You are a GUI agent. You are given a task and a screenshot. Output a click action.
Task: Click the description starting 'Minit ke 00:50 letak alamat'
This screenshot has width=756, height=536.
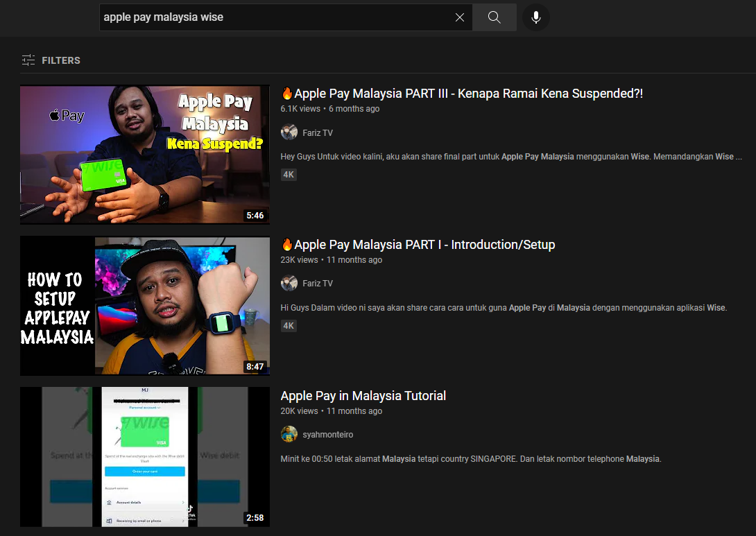point(470,459)
